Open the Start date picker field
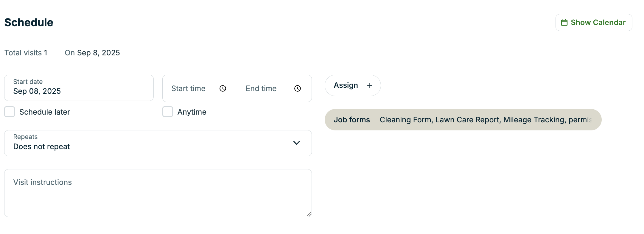Screen dimensions: 644x234 point(79,88)
